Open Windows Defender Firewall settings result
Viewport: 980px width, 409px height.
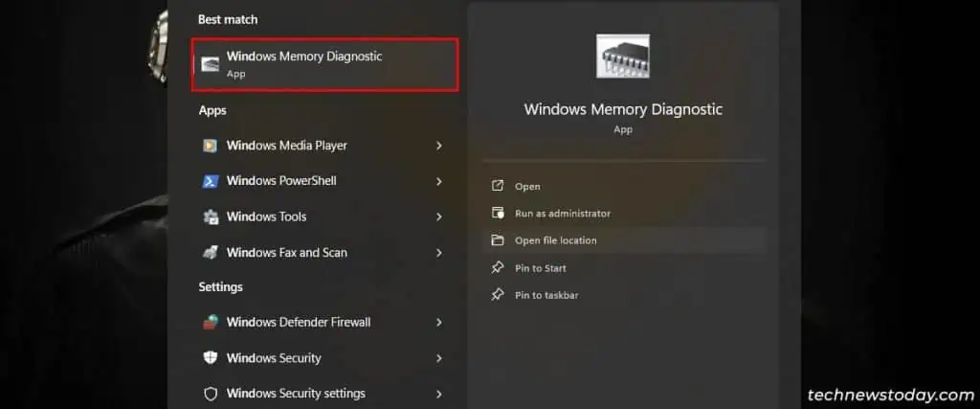(325, 323)
